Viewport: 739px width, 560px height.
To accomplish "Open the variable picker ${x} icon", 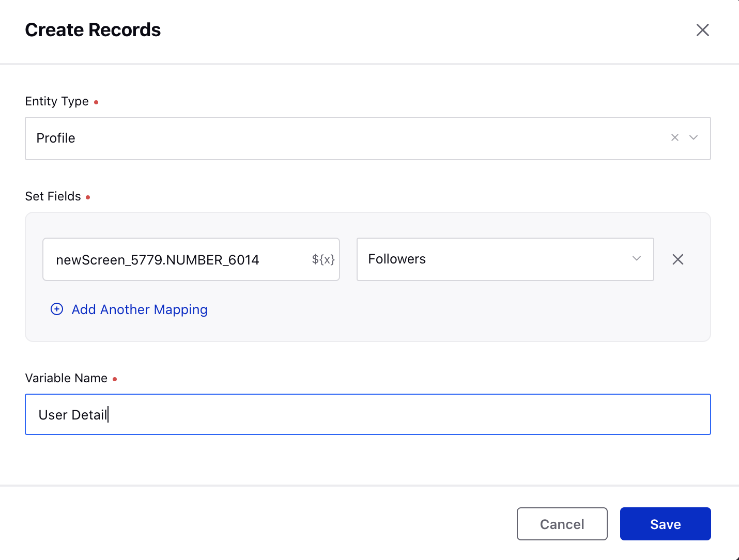I will [x=324, y=259].
